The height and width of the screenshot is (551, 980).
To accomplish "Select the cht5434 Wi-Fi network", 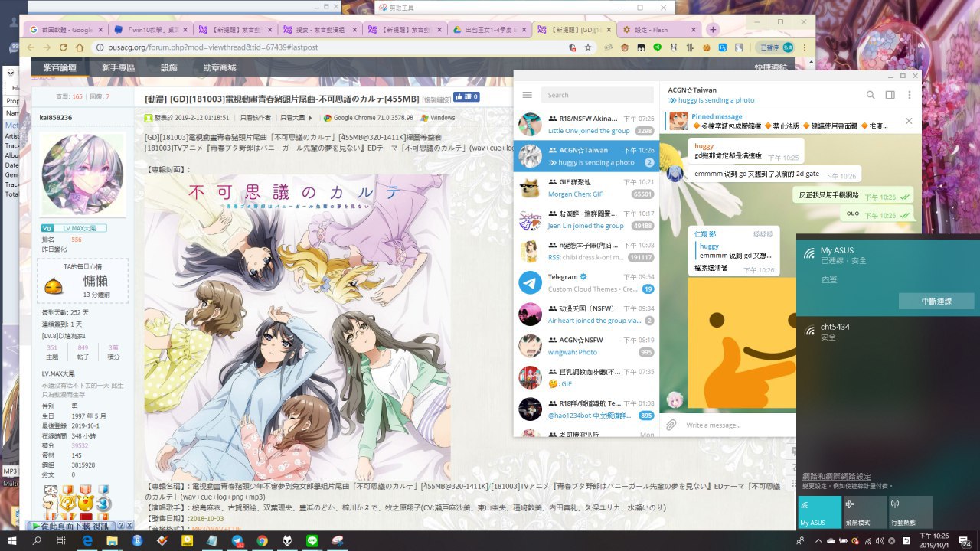I will pyautogui.click(x=888, y=331).
